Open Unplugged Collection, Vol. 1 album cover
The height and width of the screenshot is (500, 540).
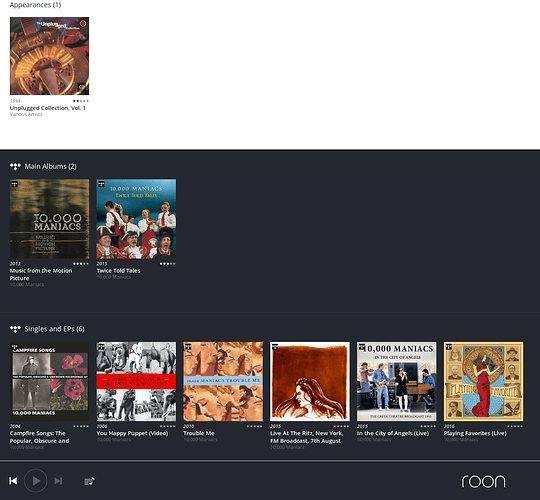pos(49,56)
